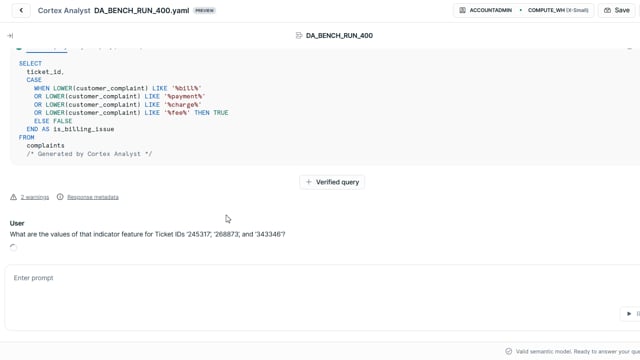
Task: Click the PREVIEW badge
Action: pos(204,11)
